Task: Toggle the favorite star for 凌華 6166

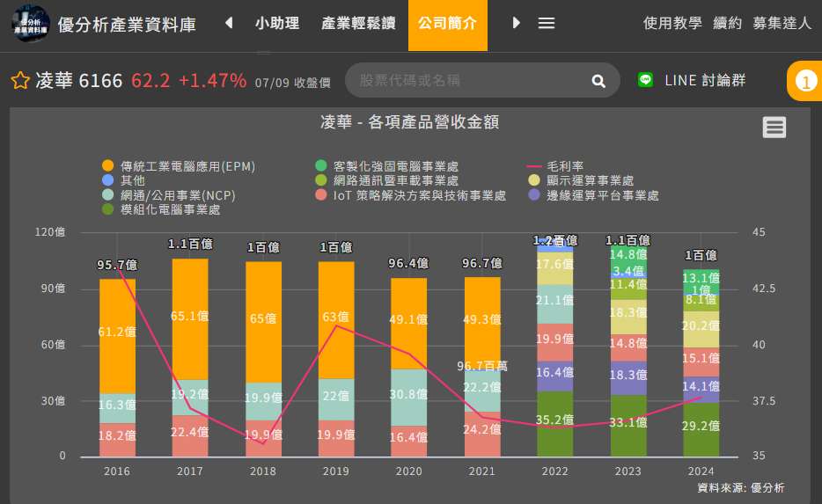Action: pos(20,81)
